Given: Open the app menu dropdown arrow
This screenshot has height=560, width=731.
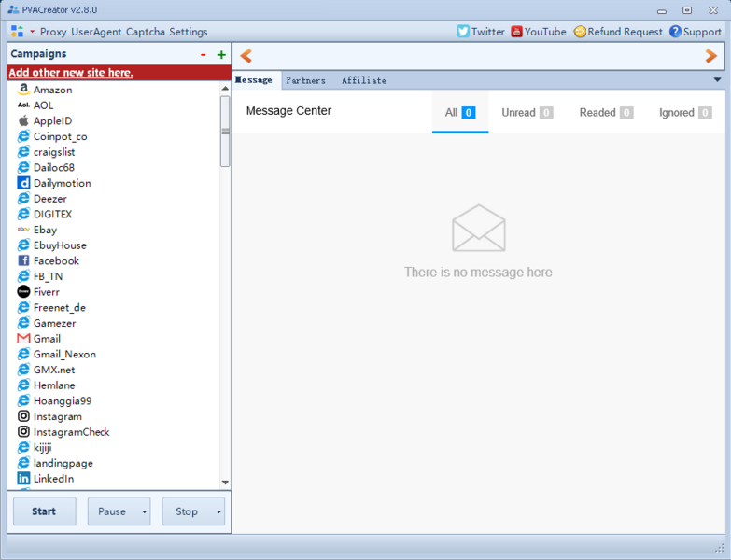Looking at the screenshot, I should (32, 31).
